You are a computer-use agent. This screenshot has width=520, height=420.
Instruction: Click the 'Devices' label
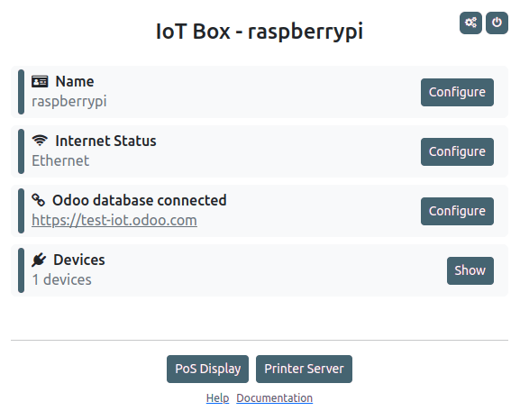tap(79, 260)
